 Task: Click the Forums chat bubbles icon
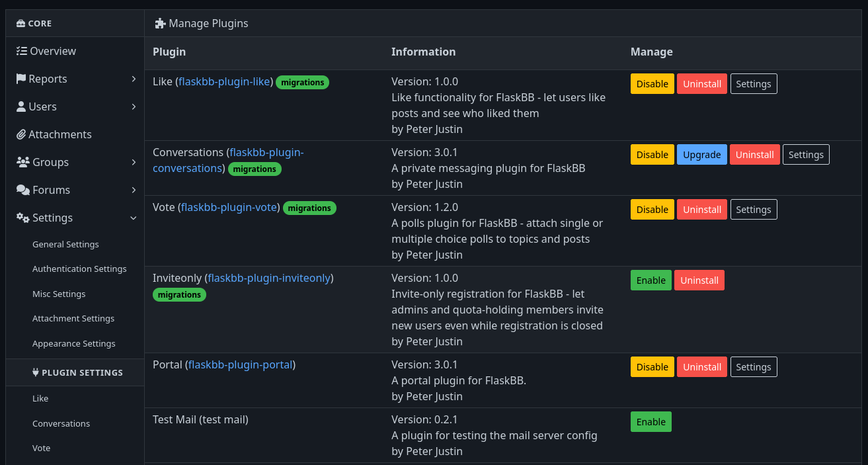[x=22, y=190]
